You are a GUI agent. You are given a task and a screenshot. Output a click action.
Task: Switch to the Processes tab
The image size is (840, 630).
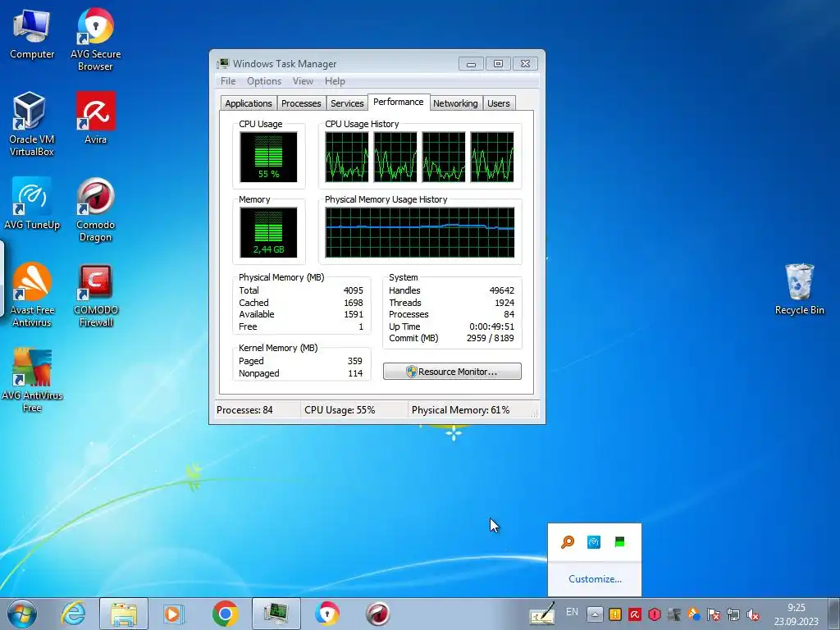pos(301,103)
